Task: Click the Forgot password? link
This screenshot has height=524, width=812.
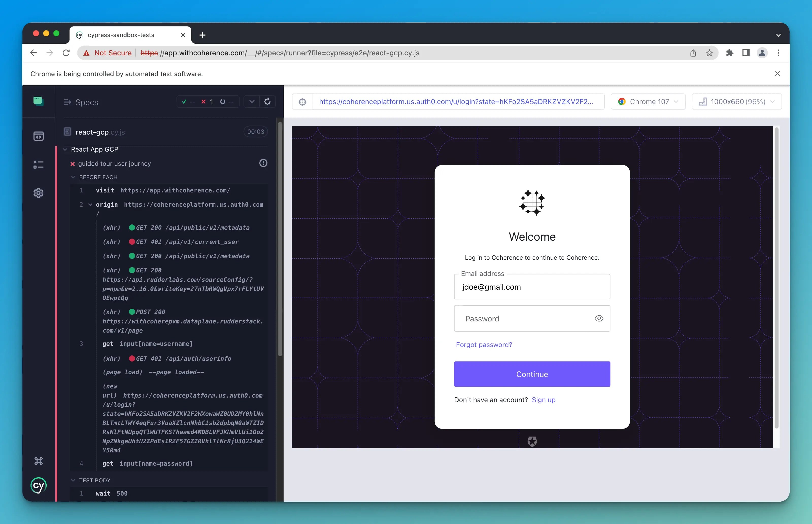Action: pos(484,345)
